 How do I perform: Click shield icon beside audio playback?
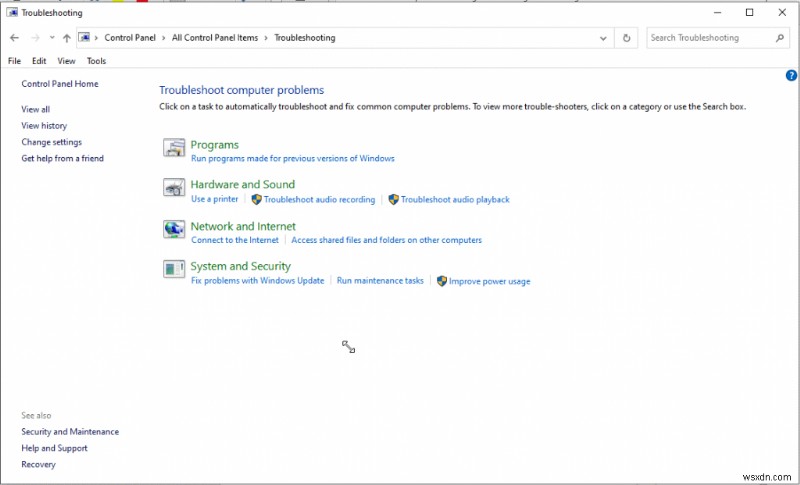click(393, 199)
